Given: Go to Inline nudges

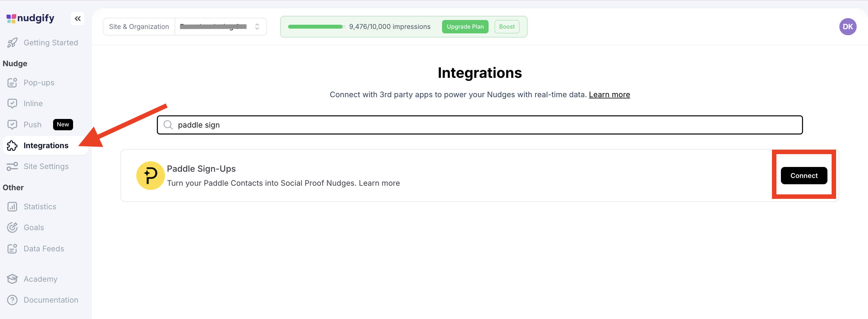Looking at the screenshot, I should coord(33,103).
